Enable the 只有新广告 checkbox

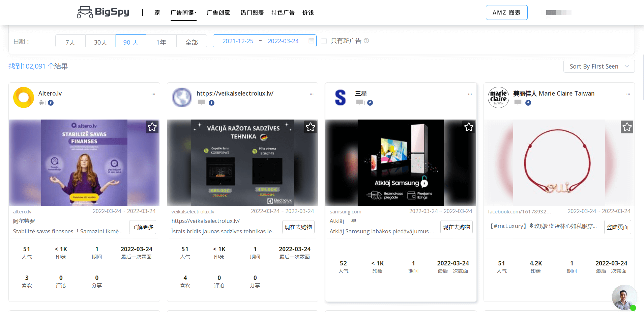324,41
